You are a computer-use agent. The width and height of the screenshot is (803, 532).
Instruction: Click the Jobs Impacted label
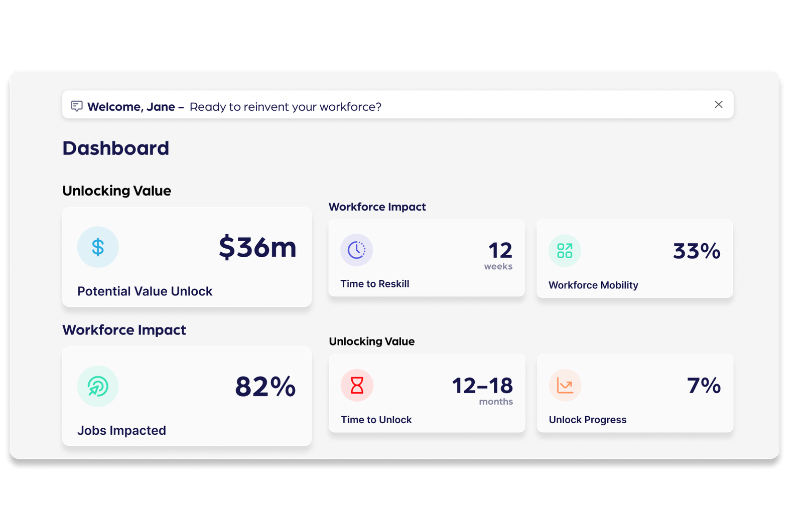tap(121, 431)
